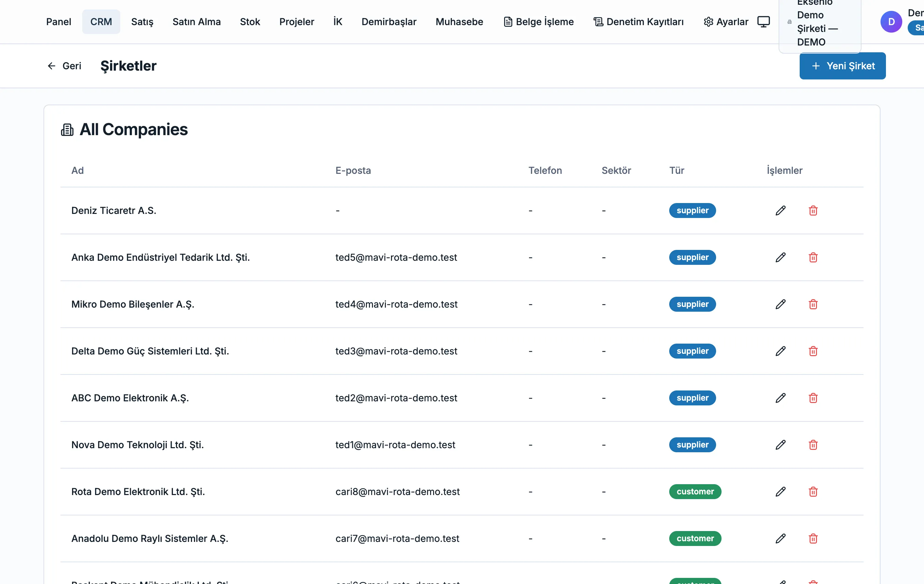The image size is (924, 584).
Task: Select company name Deniz Ticaretr A.S.
Action: [113, 211]
